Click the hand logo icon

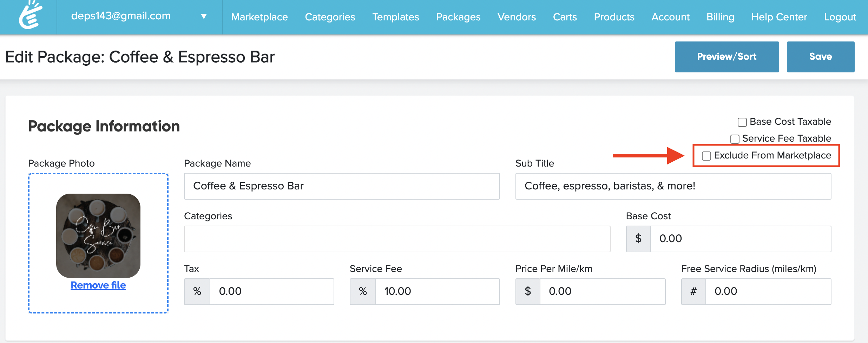click(31, 15)
